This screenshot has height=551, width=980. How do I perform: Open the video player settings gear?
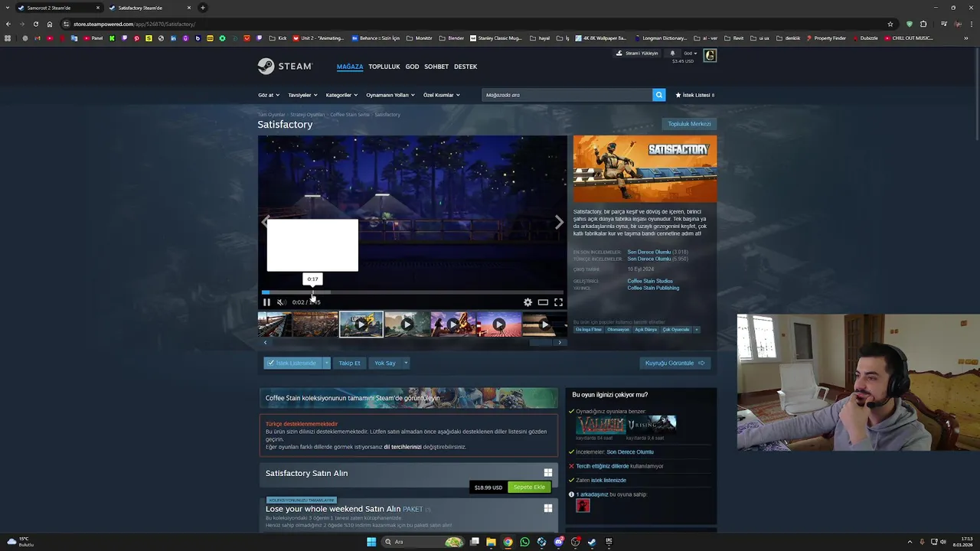pos(528,302)
